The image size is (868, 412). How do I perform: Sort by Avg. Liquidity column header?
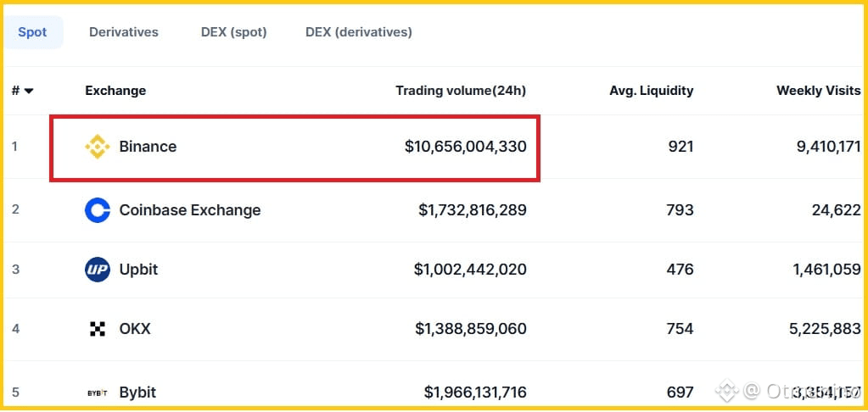click(x=651, y=91)
